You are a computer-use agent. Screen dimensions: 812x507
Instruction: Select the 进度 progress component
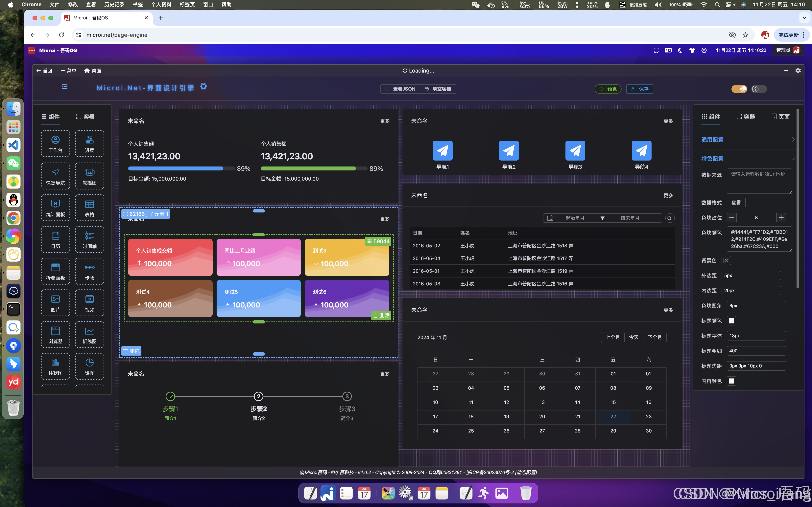(x=89, y=144)
